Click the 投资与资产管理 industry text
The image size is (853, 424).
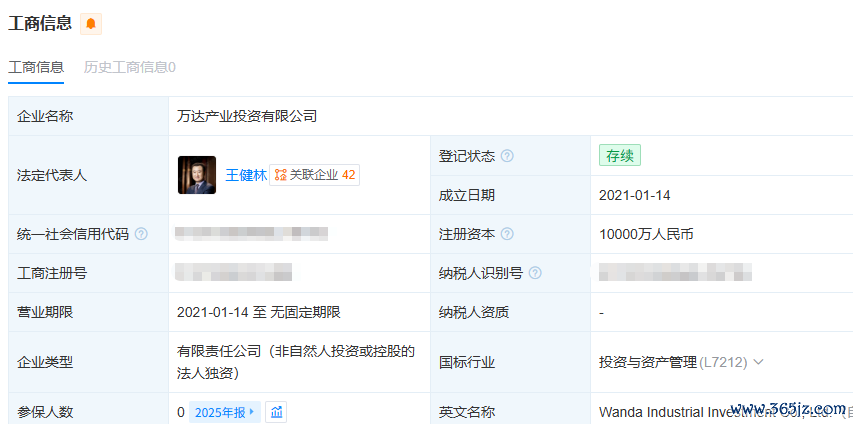click(648, 362)
